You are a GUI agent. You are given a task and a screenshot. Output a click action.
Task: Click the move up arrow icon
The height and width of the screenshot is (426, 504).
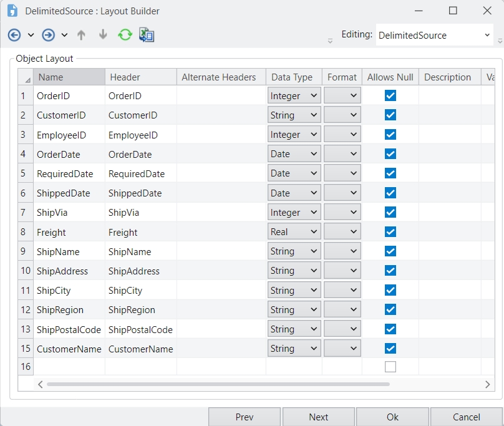[81, 35]
